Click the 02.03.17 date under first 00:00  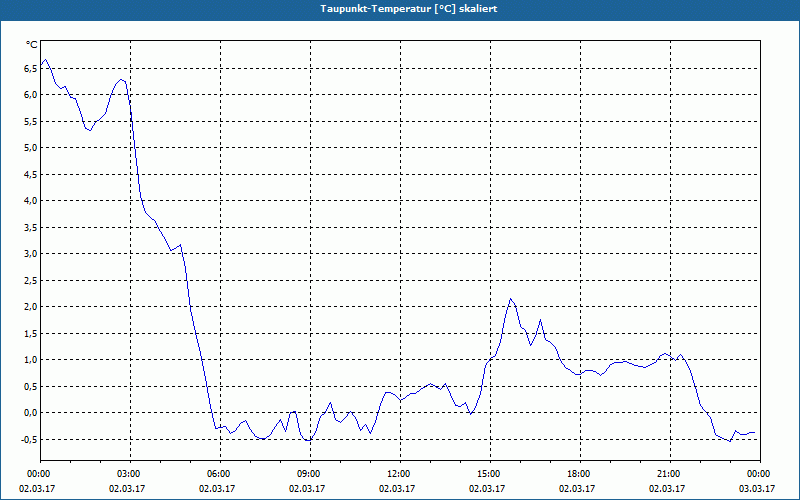click(x=37, y=488)
